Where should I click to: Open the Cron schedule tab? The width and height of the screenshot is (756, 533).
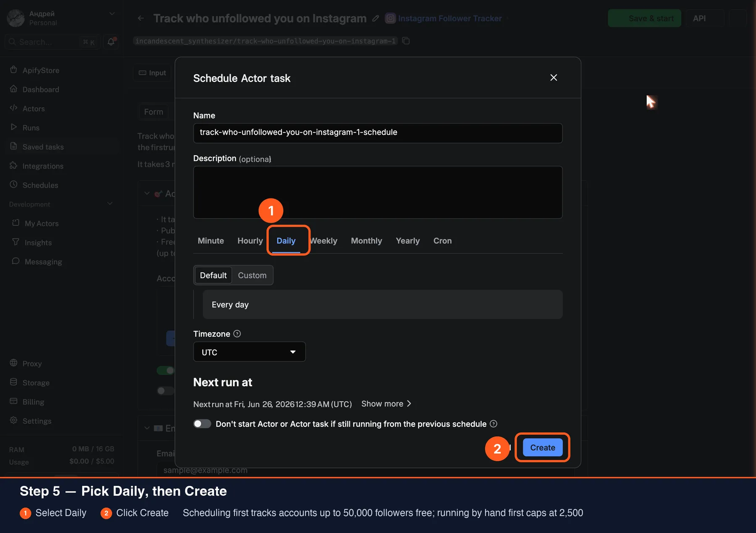tap(442, 240)
